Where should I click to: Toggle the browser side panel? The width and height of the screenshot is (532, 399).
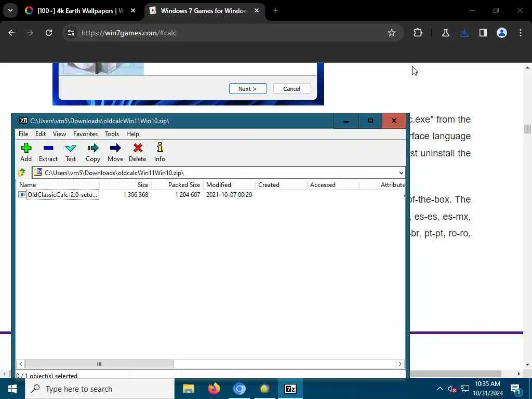coord(483,33)
